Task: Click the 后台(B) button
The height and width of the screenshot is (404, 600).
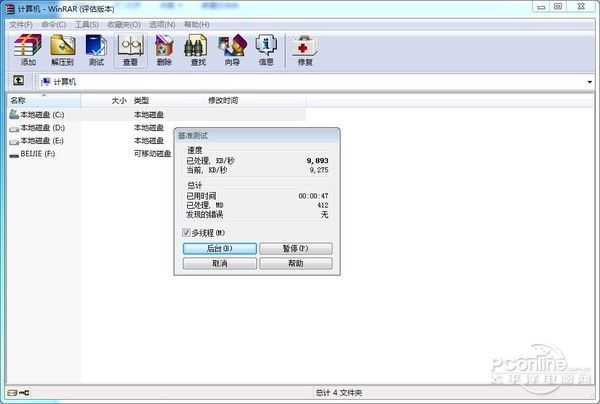Action: click(220, 248)
